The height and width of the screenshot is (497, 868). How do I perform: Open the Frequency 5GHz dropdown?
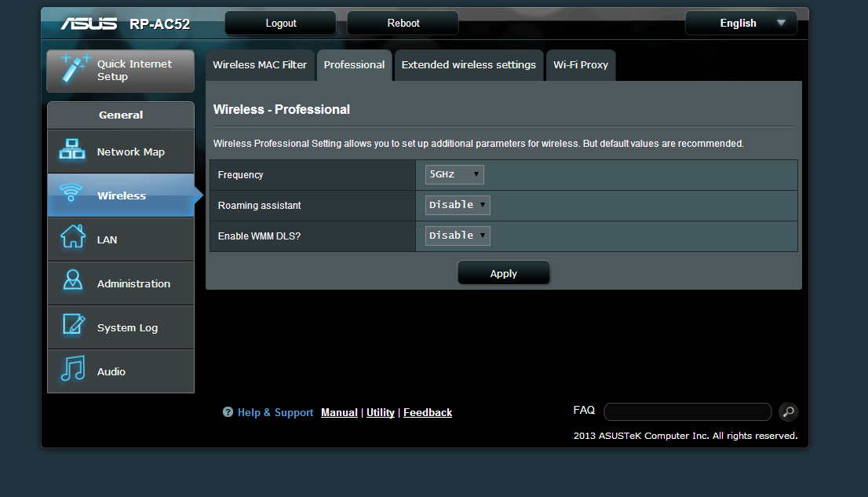coord(454,174)
